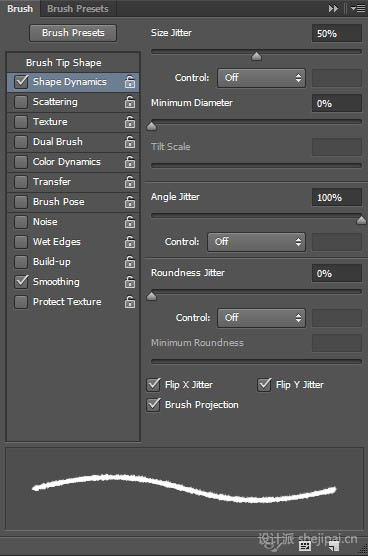Uncheck the Flip X Jitter option
Viewport: 368px width, 556px height.
[153, 385]
